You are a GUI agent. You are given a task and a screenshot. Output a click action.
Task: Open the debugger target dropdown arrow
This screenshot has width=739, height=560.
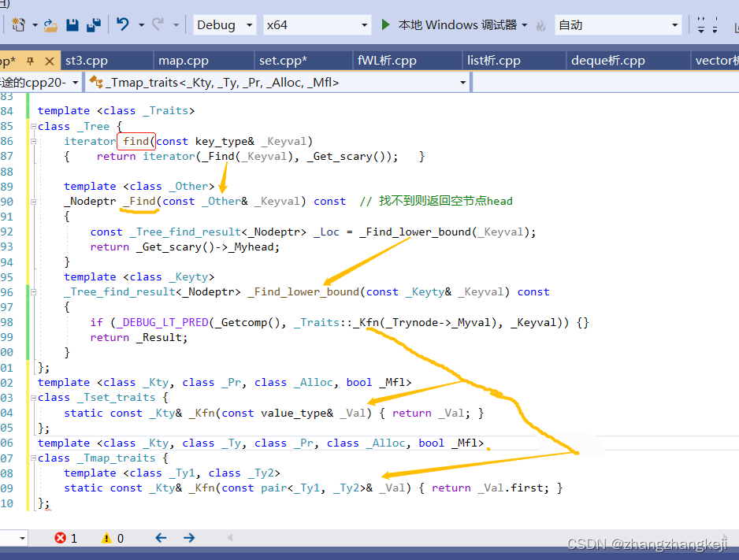(x=525, y=25)
